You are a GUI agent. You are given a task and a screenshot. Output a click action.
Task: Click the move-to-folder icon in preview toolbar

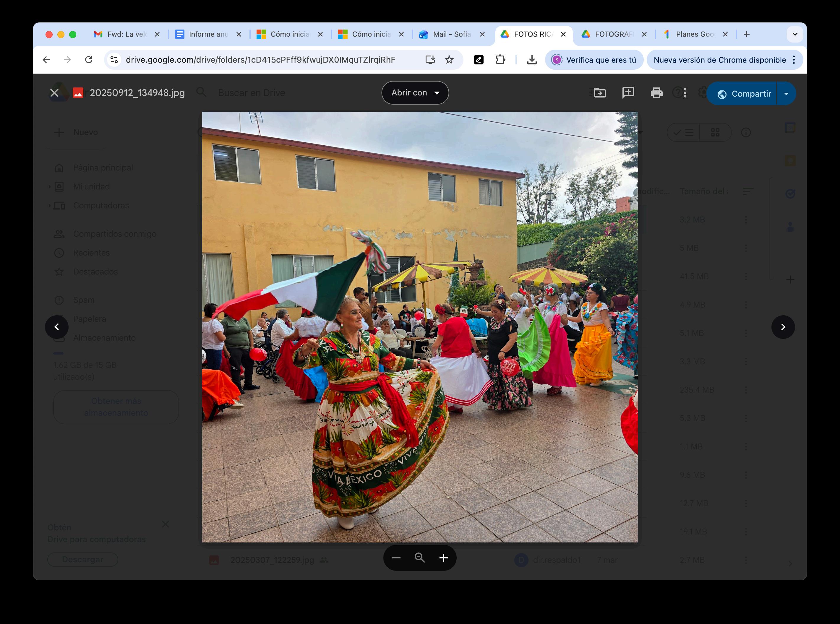[x=600, y=93]
